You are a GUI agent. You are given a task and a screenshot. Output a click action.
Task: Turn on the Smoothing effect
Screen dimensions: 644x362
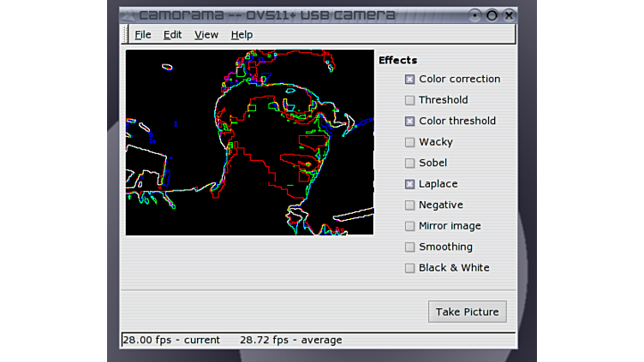[409, 247]
